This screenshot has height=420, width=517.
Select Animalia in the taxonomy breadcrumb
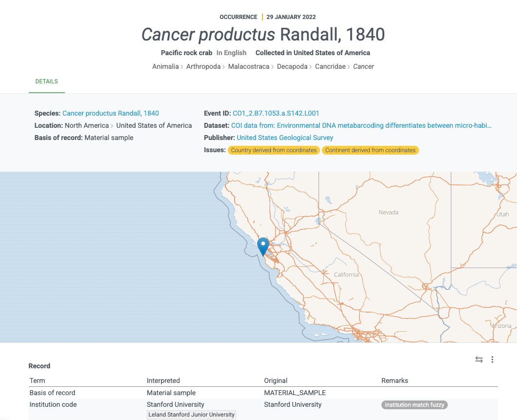(x=165, y=66)
